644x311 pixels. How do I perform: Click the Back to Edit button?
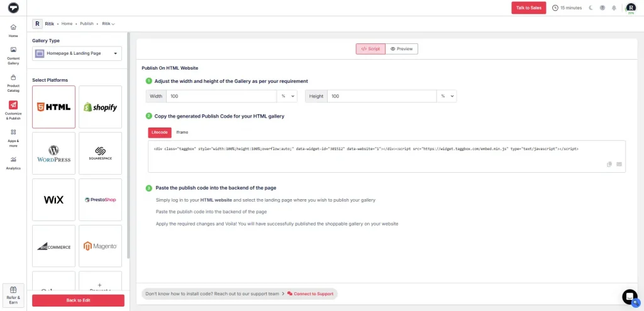tap(78, 300)
